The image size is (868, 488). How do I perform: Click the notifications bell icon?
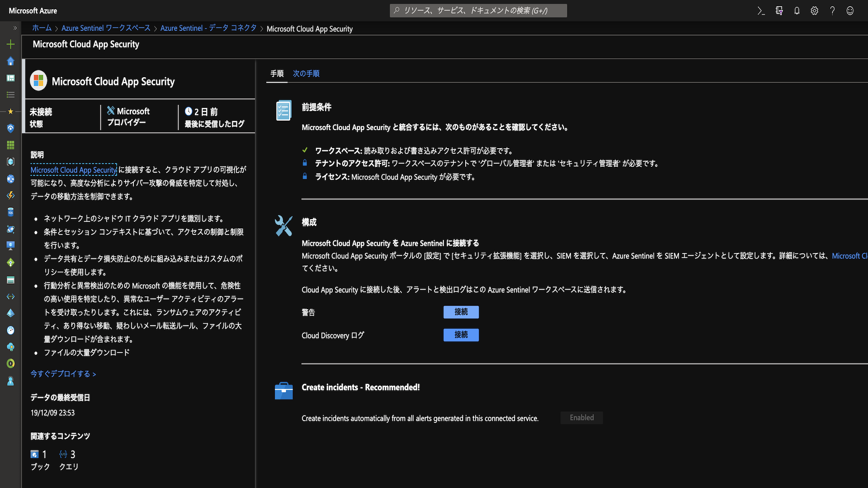click(x=797, y=11)
